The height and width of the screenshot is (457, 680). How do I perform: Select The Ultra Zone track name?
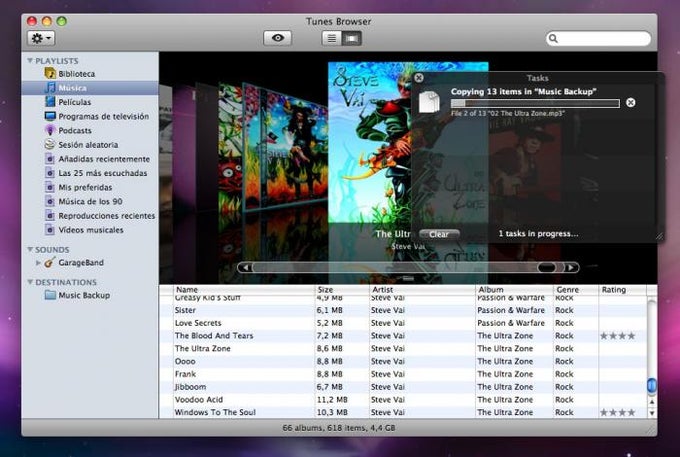click(x=203, y=349)
